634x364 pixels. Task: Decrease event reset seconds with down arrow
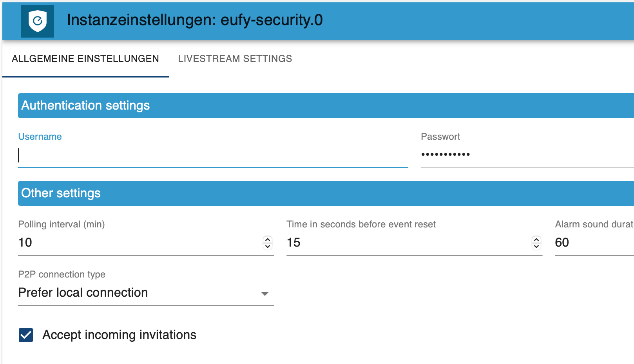[536, 246]
